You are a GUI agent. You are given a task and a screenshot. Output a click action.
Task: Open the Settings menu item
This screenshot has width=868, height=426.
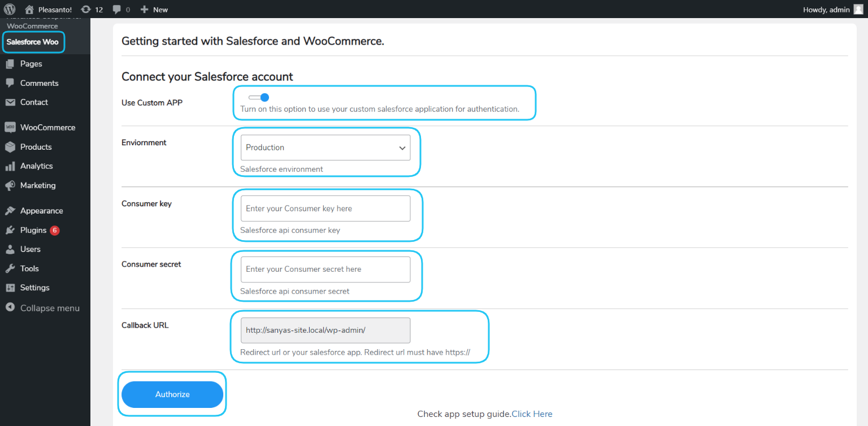coord(35,288)
